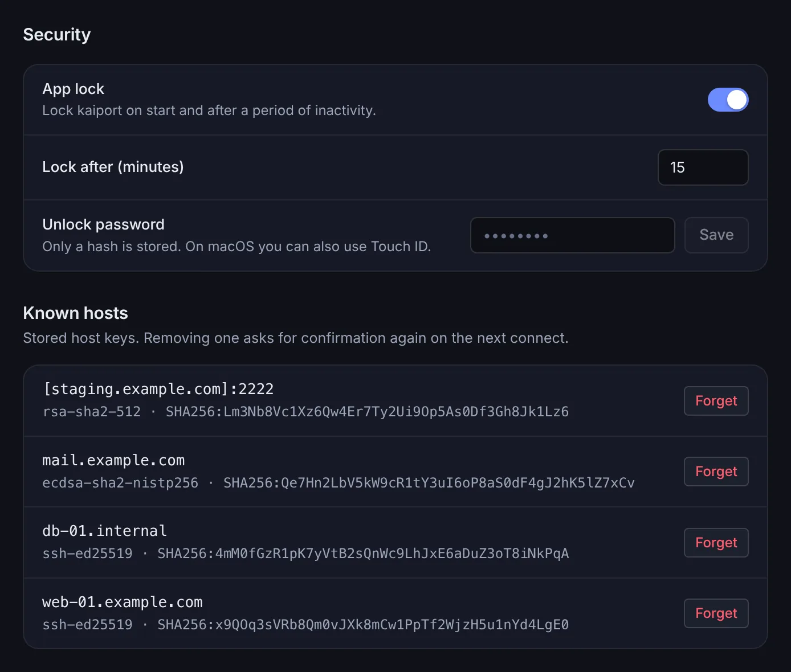Forget the staging.example.com host key
The image size is (791, 672).
coord(716,401)
